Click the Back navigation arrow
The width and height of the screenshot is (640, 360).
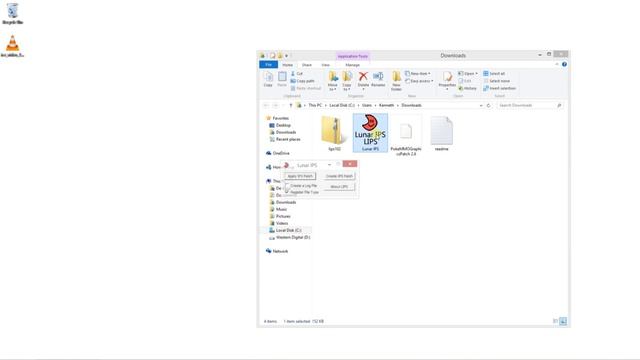point(266,105)
